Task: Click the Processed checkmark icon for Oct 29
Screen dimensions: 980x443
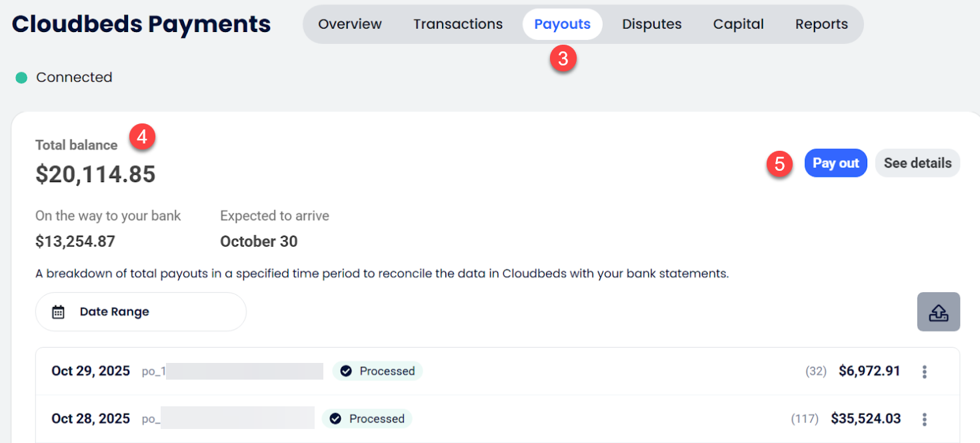Action: pyautogui.click(x=345, y=371)
